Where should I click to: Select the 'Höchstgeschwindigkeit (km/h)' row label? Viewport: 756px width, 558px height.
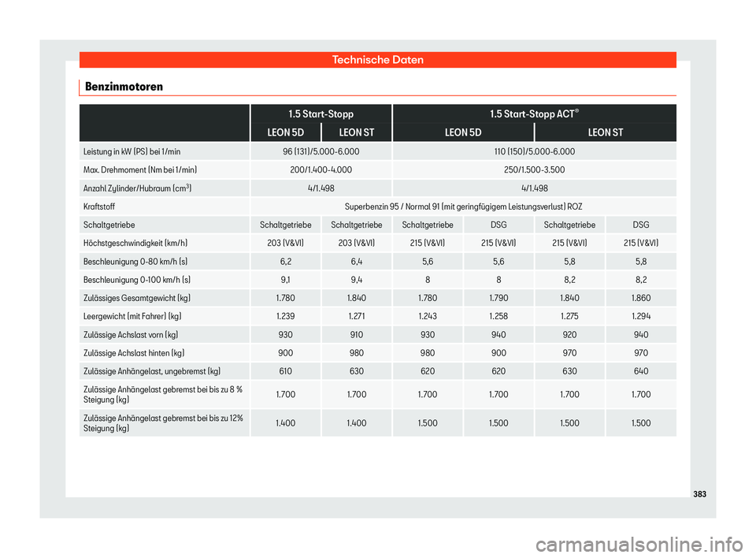point(135,244)
